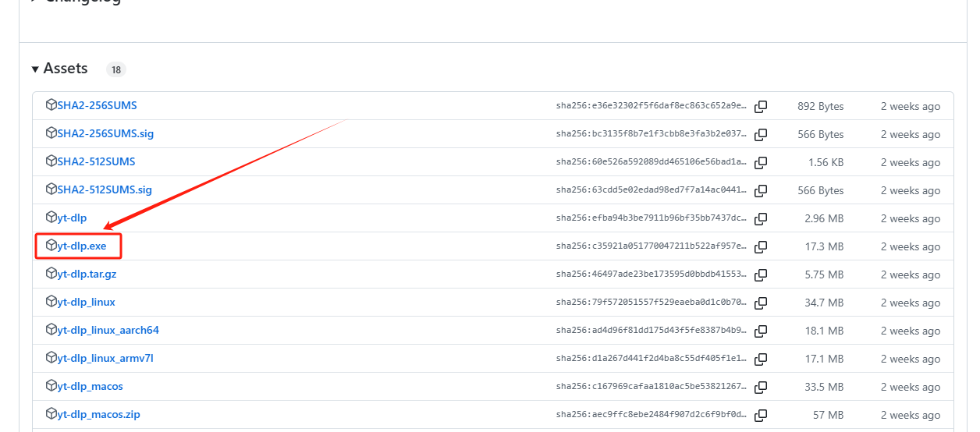
Task: Click package icon beside SHA2-512SUMS
Action: pos(51,161)
